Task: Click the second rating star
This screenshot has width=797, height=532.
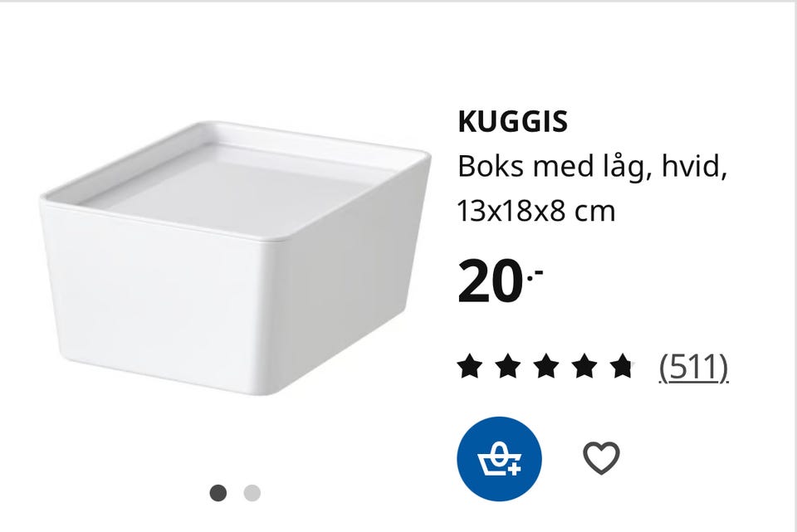Action: coord(508,367)
